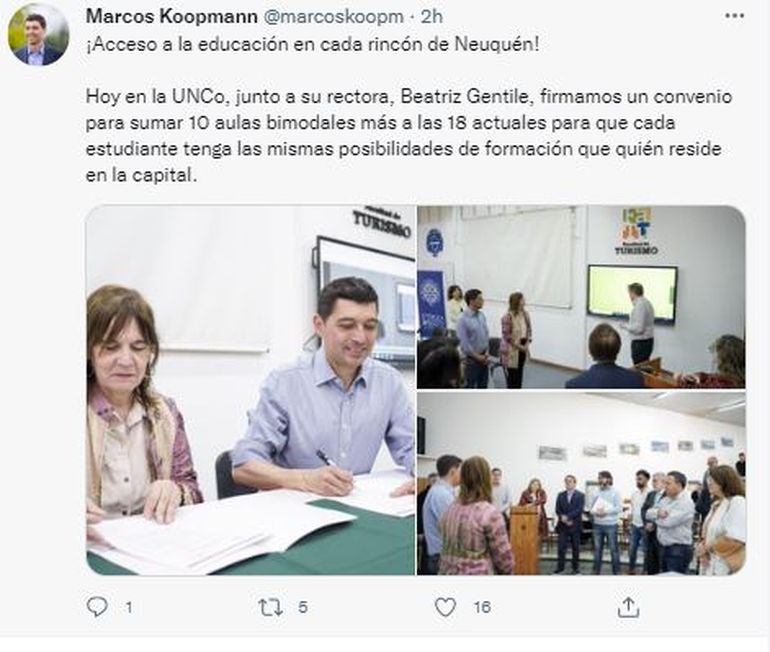Screen dimensions: 770x652
Task: Click the retweet arrows icon
Action: point(271,607)
